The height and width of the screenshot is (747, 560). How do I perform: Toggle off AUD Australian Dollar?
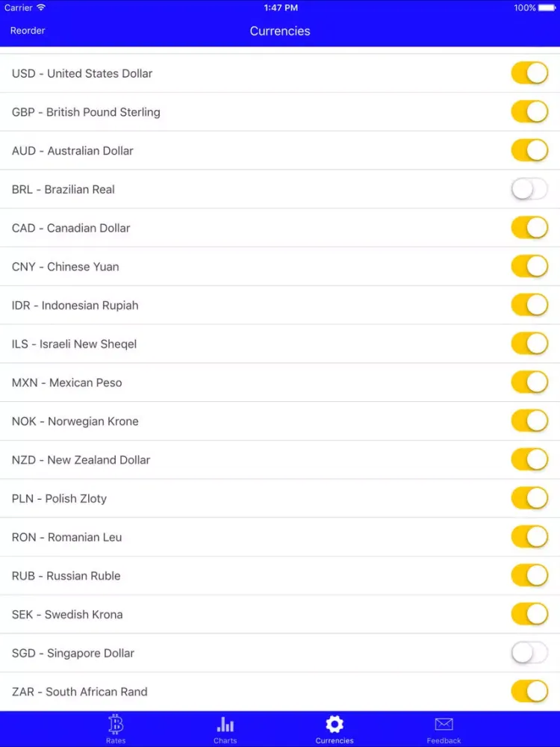tap(529, 150)
